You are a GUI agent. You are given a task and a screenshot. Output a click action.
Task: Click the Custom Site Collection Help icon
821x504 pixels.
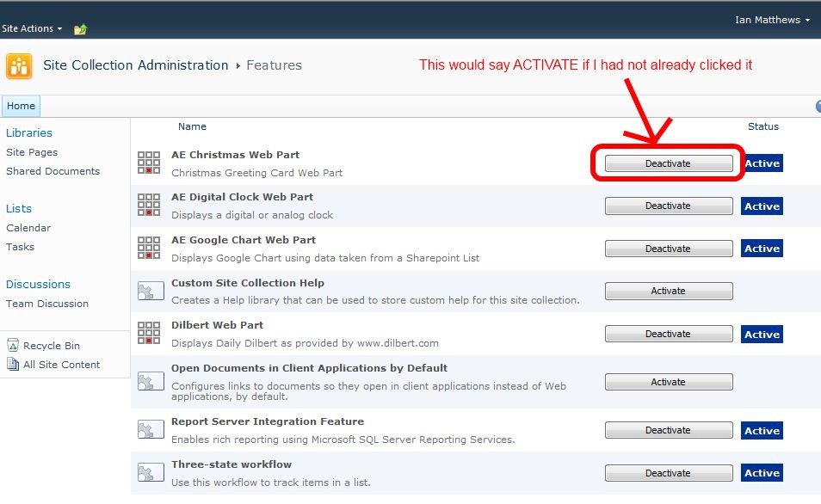point(149,291)
